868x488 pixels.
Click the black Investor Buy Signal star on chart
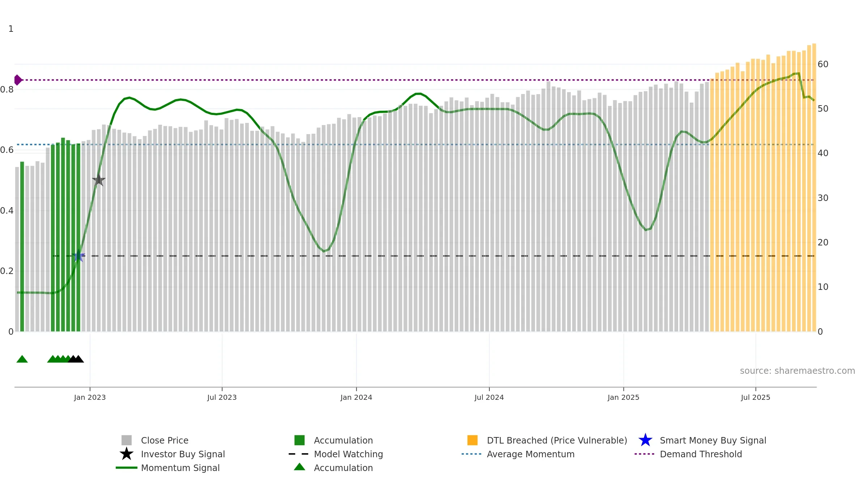coord(98,180)
